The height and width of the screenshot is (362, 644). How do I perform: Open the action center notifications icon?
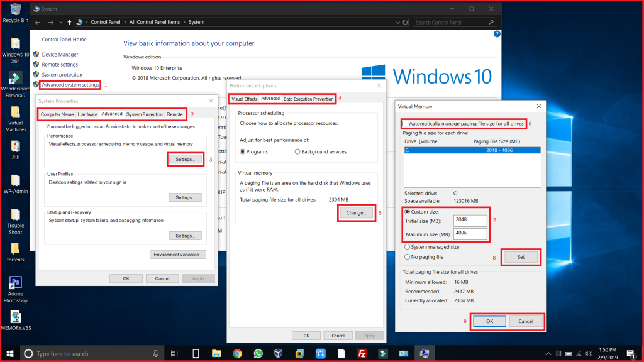[631, 353]
